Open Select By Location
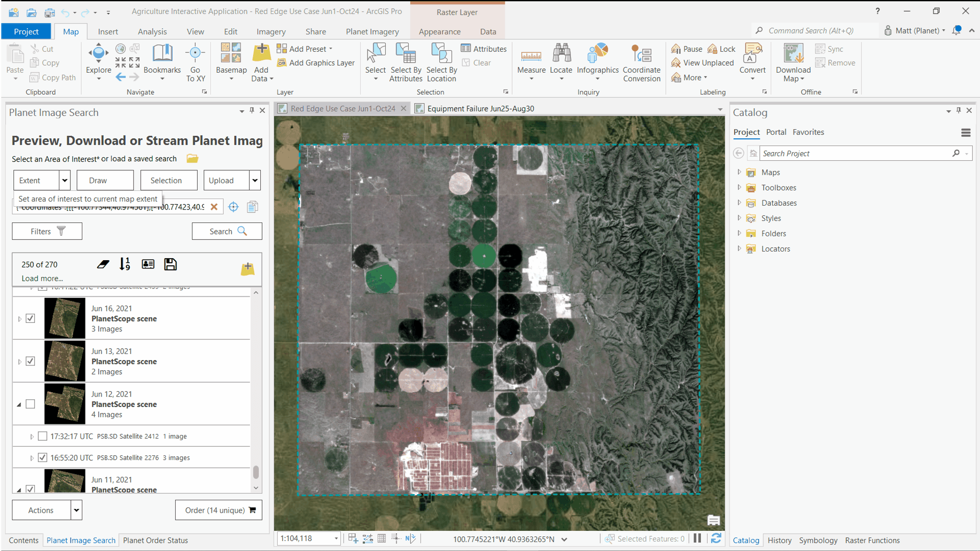 click(442, 63)
